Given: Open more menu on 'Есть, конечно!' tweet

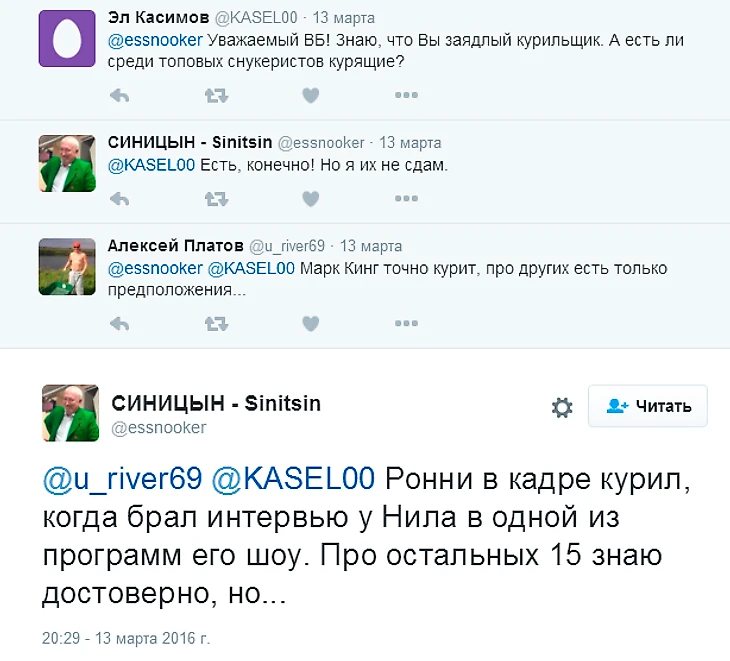Looking at the screenshot, I should pos(405,199).
